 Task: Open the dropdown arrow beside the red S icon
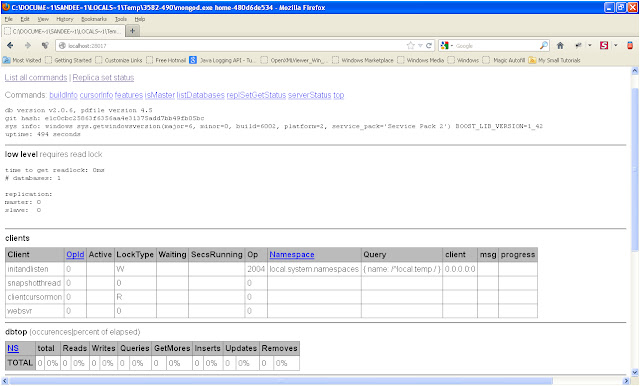click(x=616, y=45)
